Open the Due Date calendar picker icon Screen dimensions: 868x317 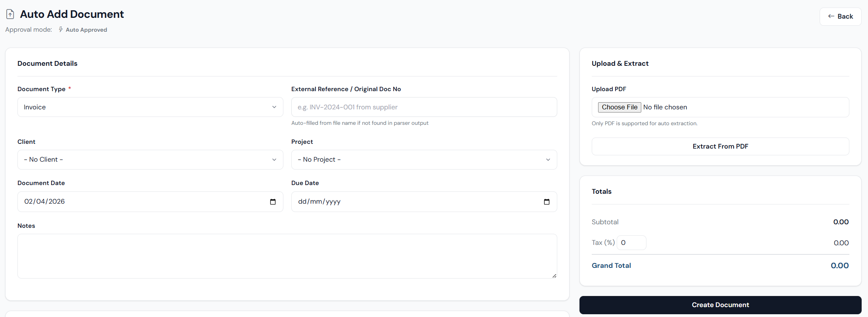click(x=547, y=202)
